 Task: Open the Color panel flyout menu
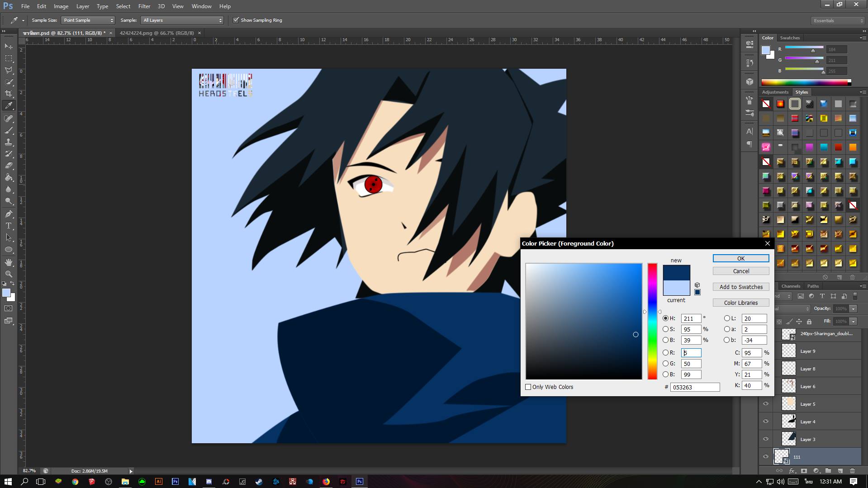click(862, 38)
